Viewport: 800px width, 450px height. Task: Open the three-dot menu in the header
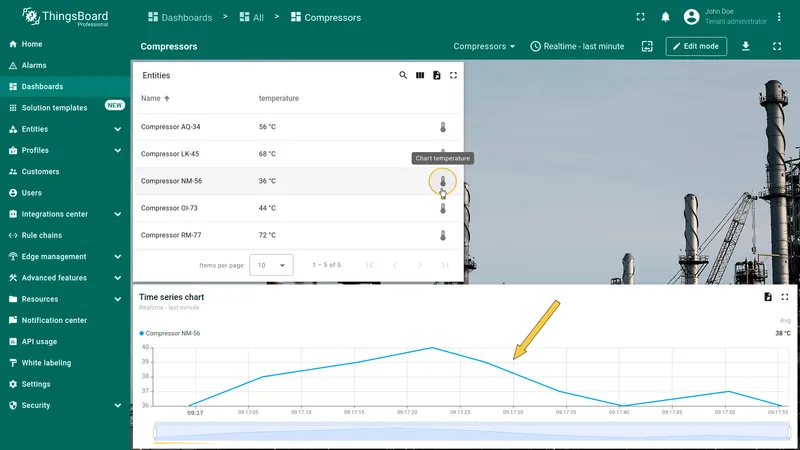click(779, 17)
